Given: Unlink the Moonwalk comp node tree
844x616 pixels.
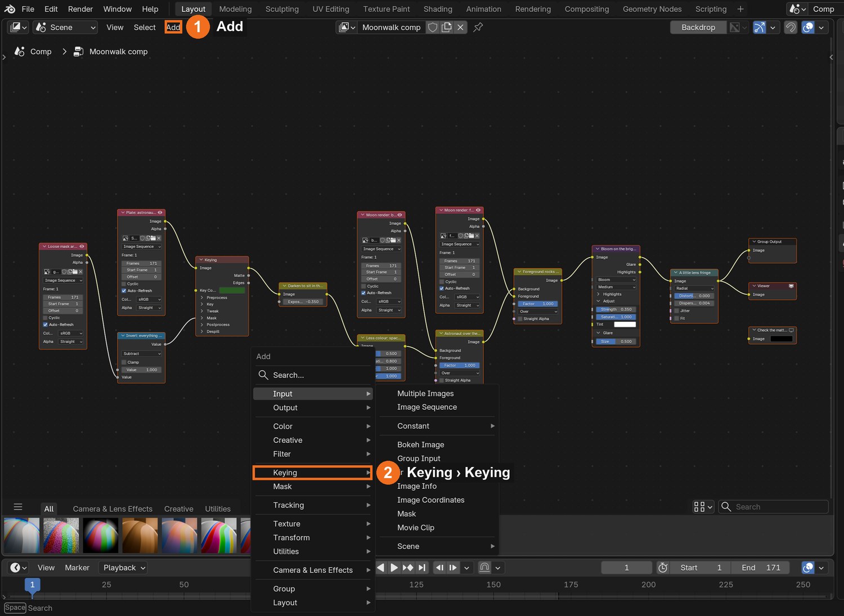Looking at the screenshot, I should coord(460,27).
